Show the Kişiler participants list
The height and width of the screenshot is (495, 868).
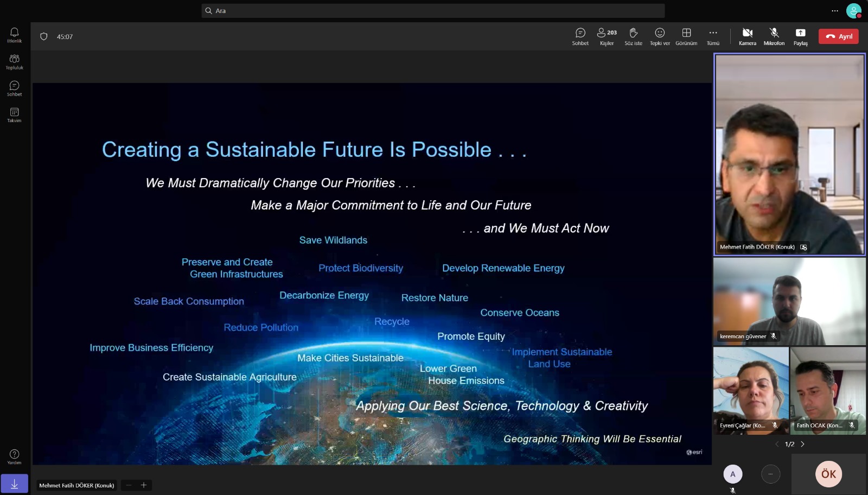pos(607,36)
